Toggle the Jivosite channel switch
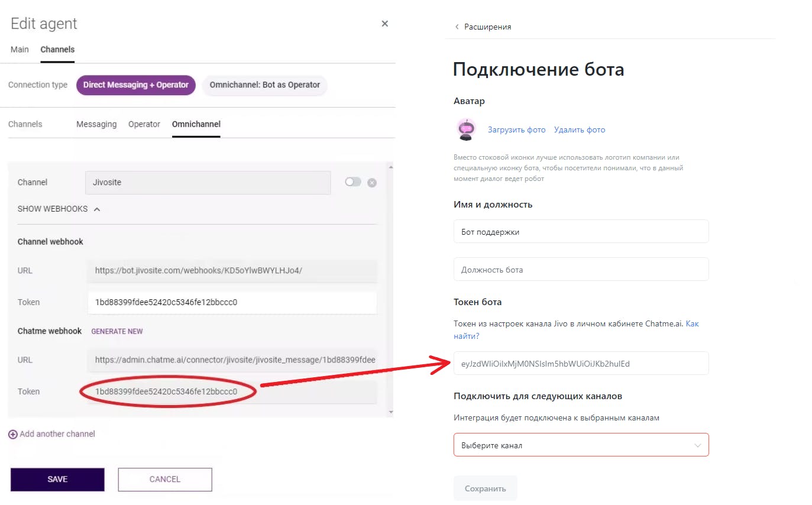 pyautogui.click(x=353, y=182)
